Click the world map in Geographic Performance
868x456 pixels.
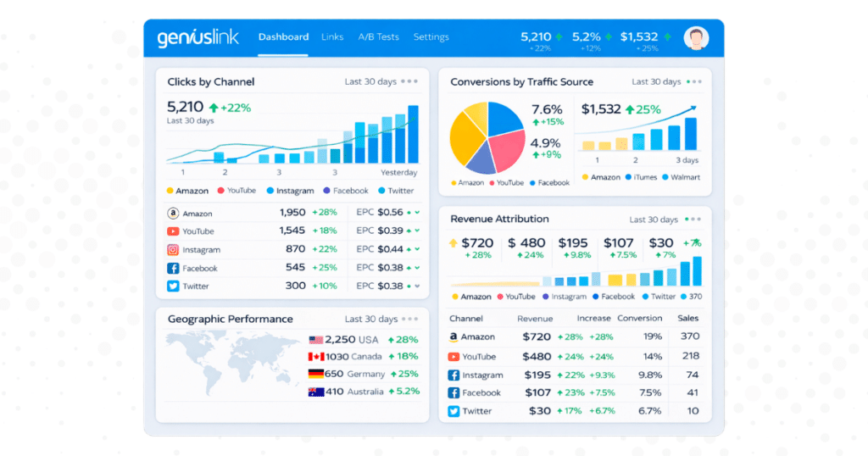coord(232,361)
